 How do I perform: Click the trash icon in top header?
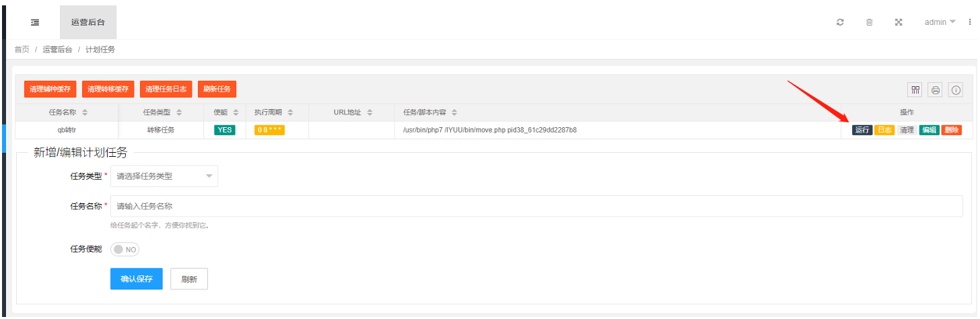[x=869, y=22]
